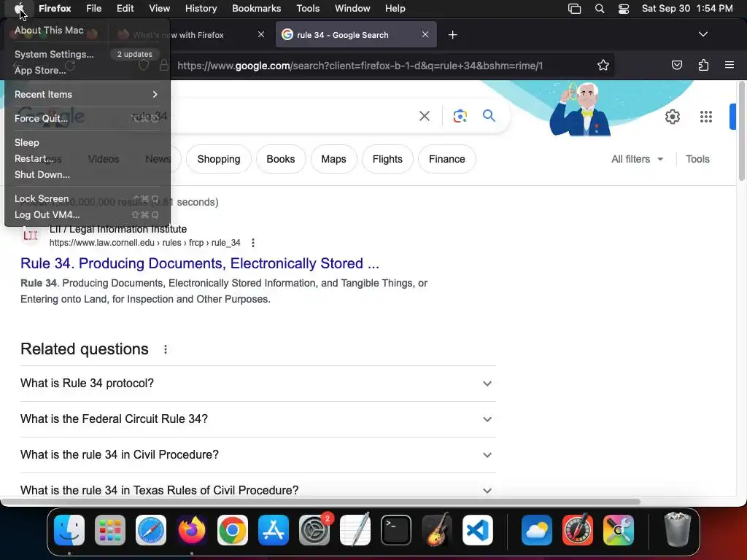747x560 pixels.
Task: Expand "What is Rule 34 protocol?"
Action: point(258,384)
